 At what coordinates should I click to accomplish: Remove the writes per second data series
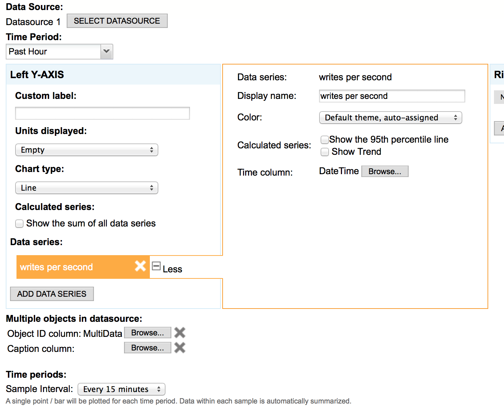(x=140, y=266)
